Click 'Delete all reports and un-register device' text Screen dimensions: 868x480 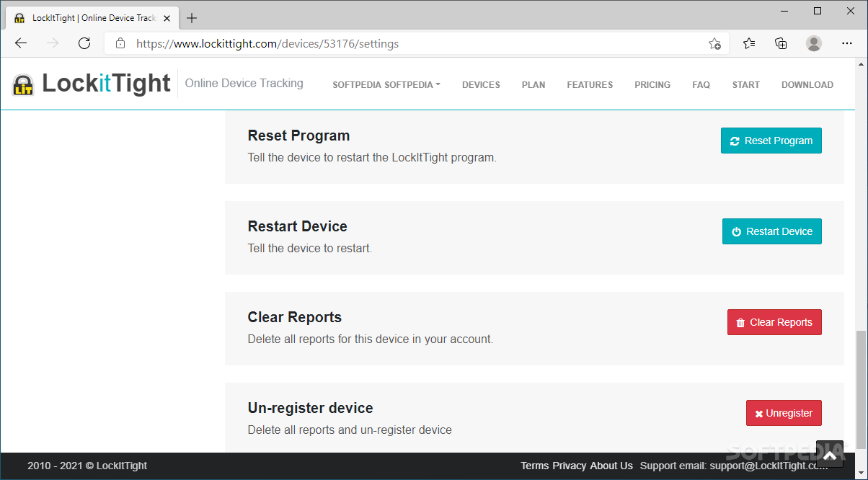point(350,430)
